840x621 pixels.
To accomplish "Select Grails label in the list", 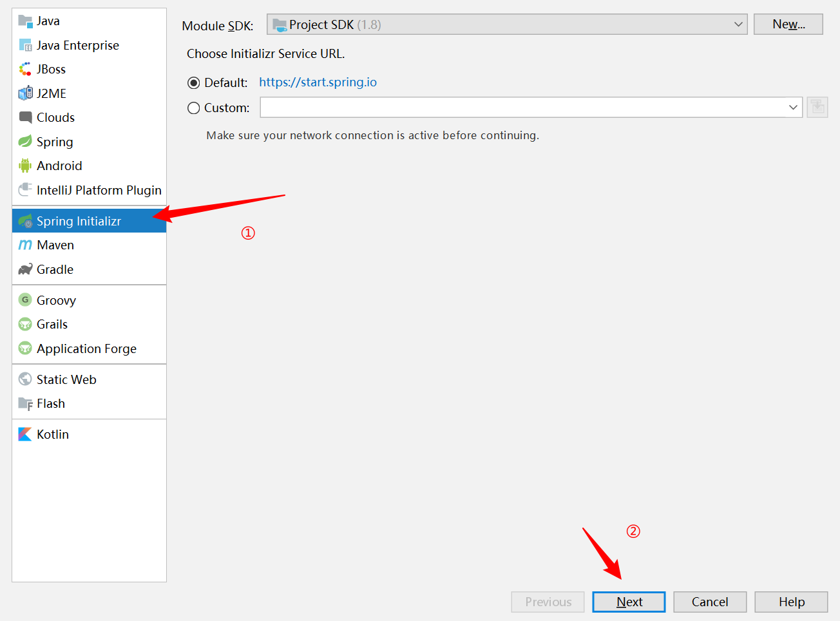I will pos(52,324).
